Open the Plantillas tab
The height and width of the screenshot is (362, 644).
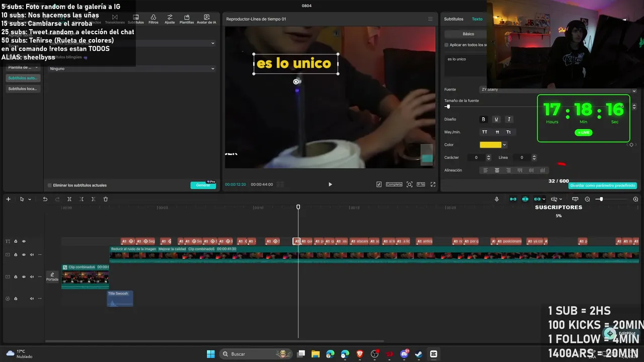pos(187,19)
